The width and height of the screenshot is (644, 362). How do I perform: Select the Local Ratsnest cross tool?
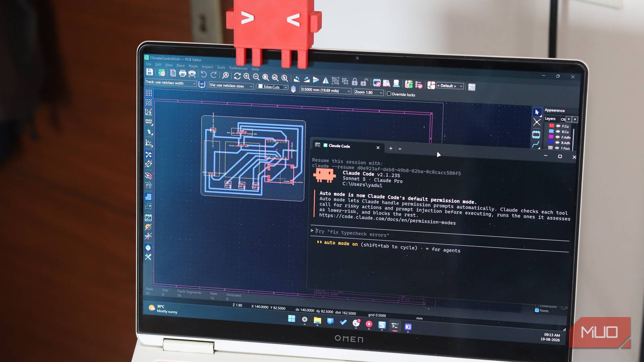[x=537, y=122]
